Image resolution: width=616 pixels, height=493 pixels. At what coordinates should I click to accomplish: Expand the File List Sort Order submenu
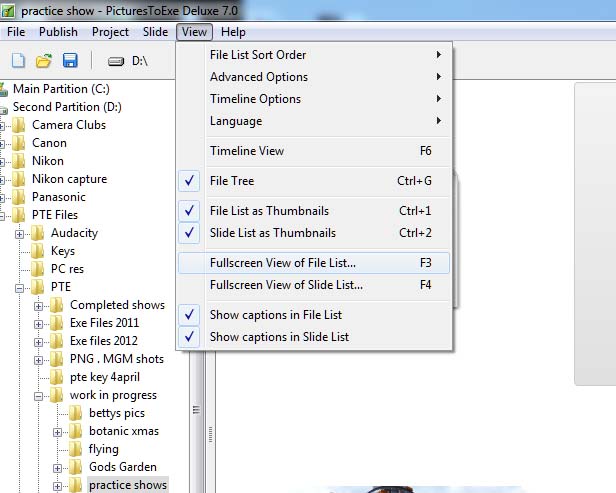coord(258,55)
